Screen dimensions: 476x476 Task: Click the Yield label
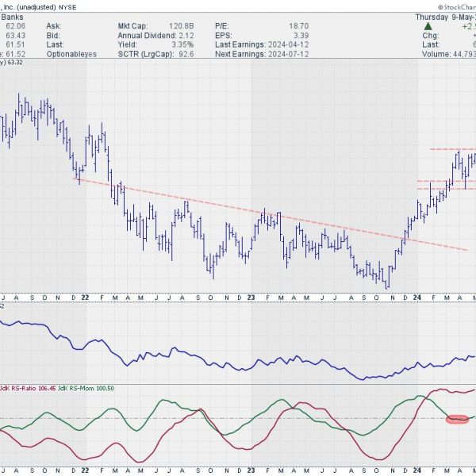tap(127, 44)
